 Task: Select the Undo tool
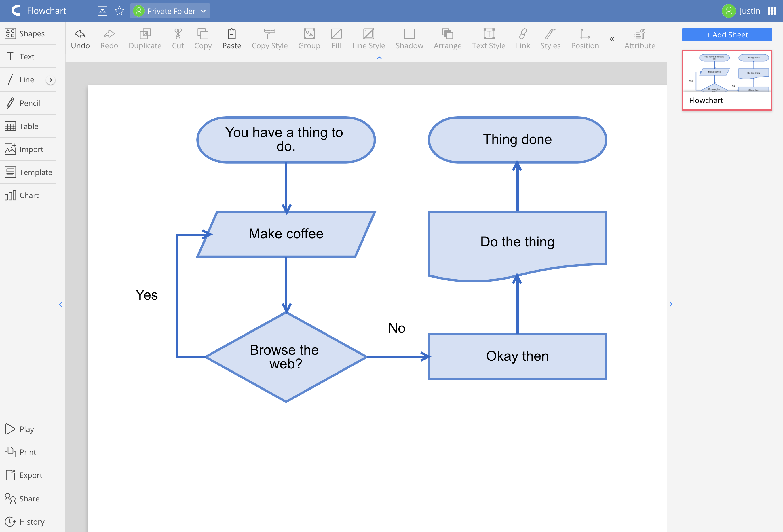(x=79, y=37)
